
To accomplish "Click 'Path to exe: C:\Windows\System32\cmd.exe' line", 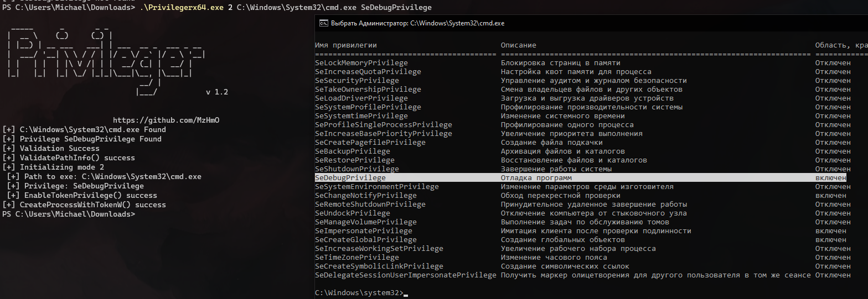I will 104,176.
